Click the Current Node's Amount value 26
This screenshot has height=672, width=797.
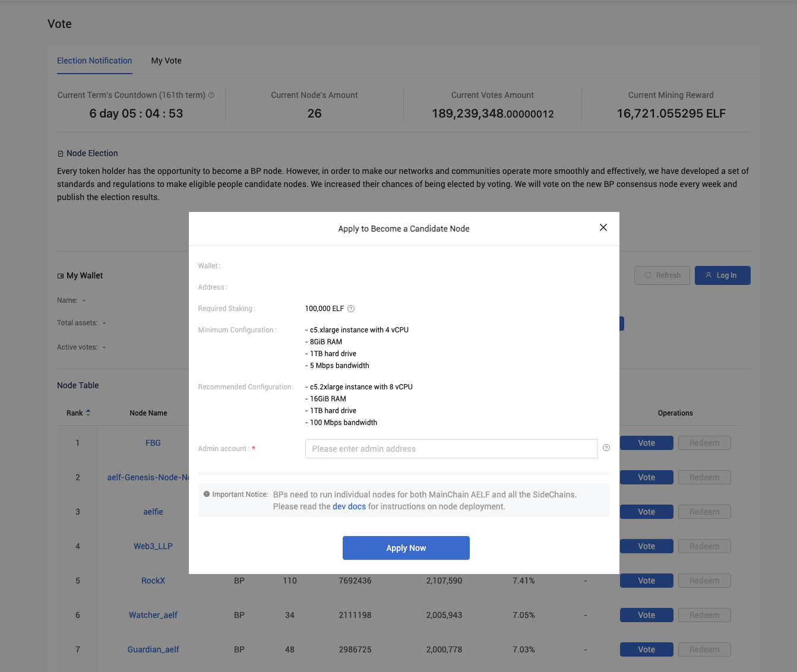pyautogui.click(x=314, y=113)
